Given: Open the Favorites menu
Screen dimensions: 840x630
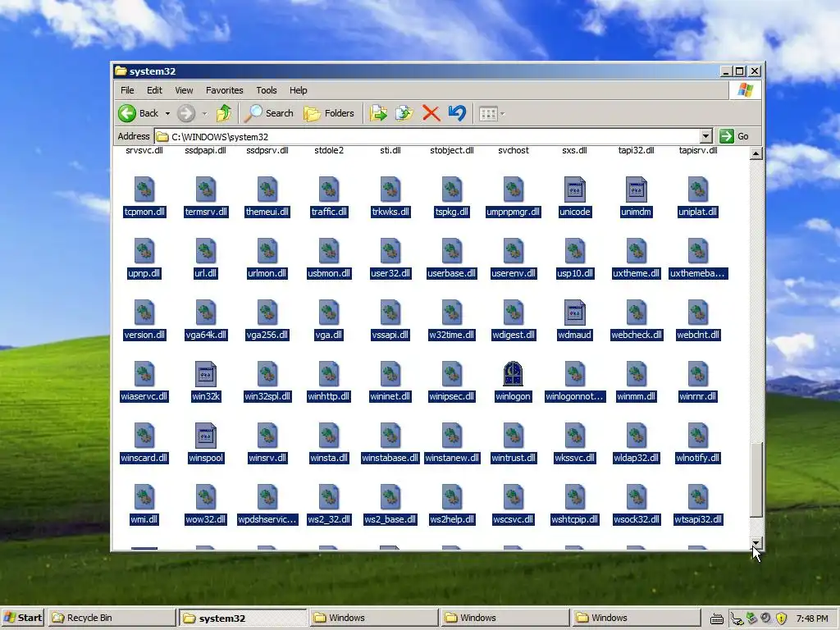Looking at the screenshot, I should click(x=225, y=90).
